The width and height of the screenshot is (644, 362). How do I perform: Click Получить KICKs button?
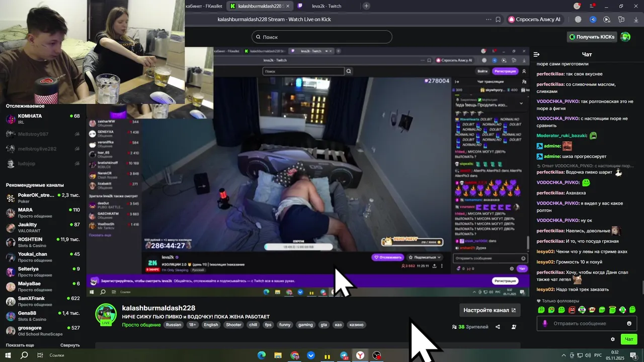tap(592, 37)
